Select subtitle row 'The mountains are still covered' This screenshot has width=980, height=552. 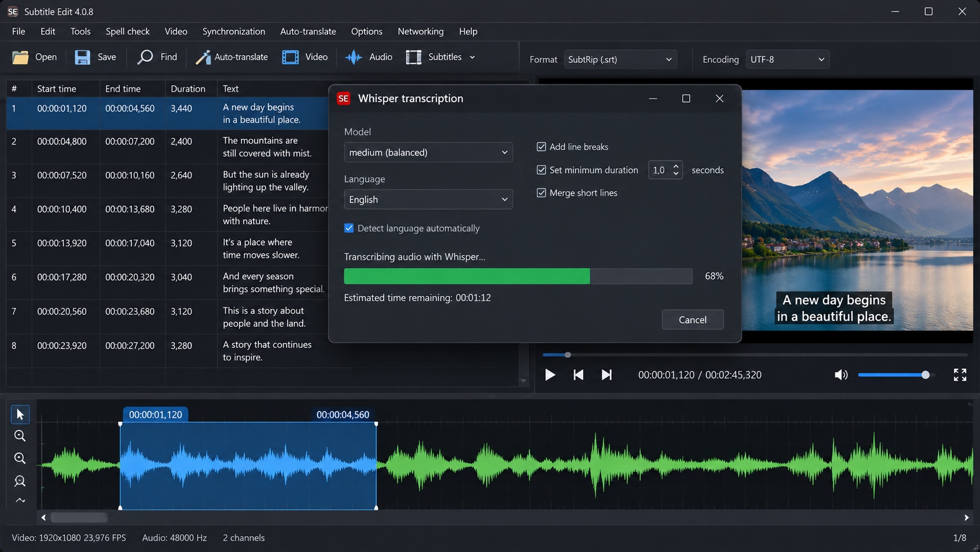click(168, 147)
